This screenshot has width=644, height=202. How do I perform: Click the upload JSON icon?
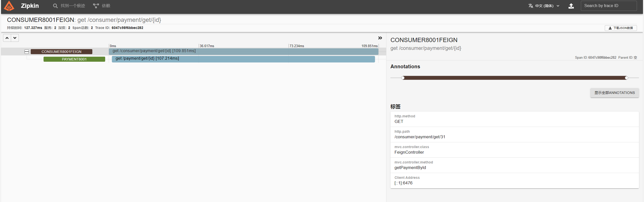[x=571, y=6]
